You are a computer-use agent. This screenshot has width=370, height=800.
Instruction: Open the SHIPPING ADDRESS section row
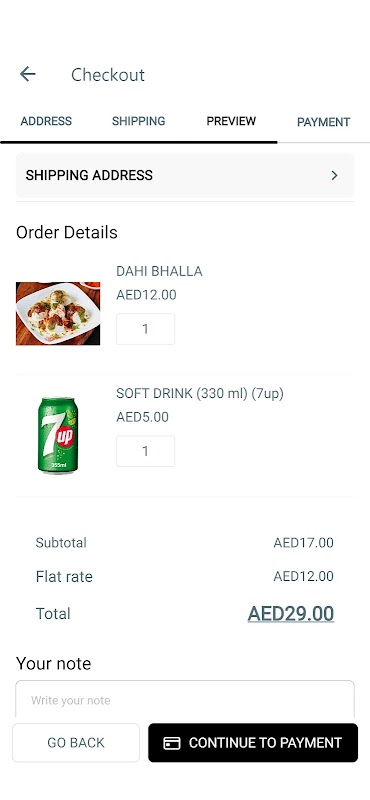185,176
